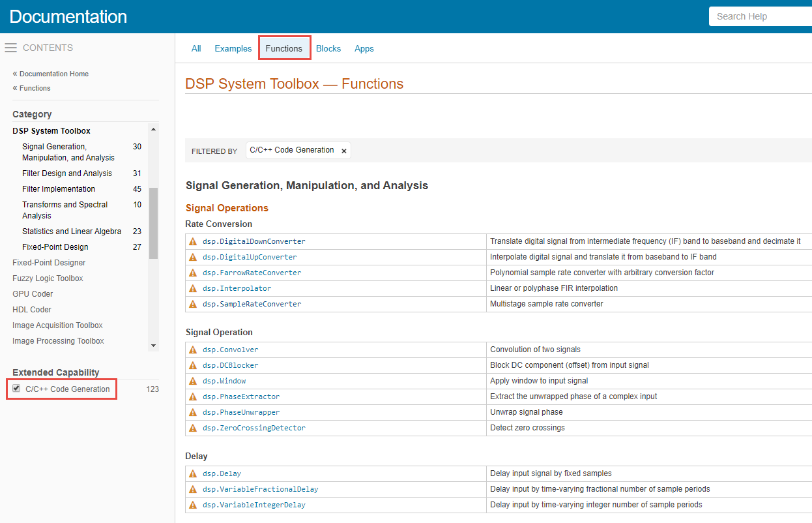Viewport: 812px width, 523px height.
Task: Expand the Image Processing Toolbox category
Action: pos(57,340)
